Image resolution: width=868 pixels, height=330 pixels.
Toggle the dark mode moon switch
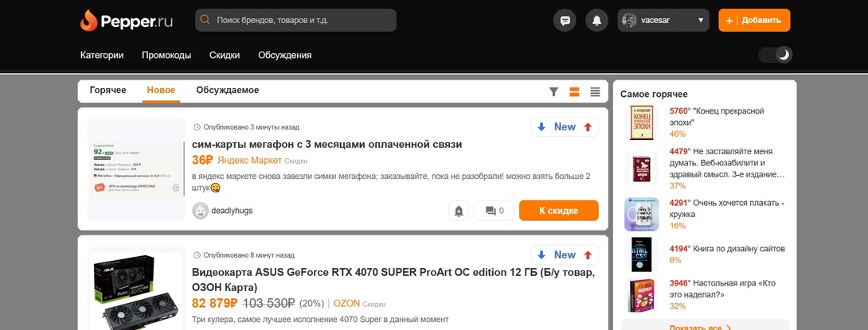776,55
